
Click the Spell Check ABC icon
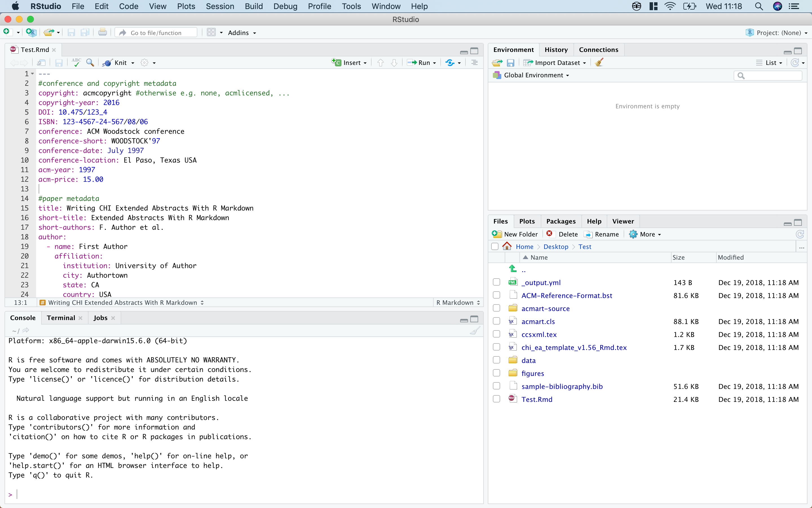click(76, 62)
